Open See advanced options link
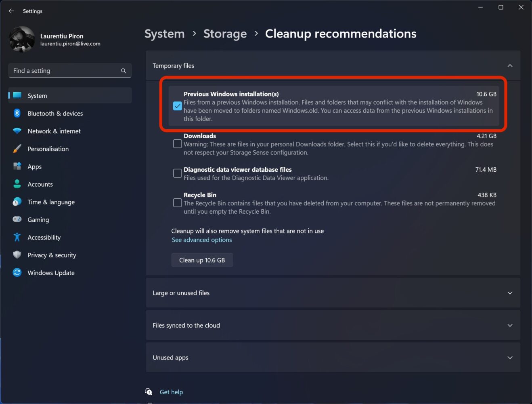This screenshot has height=404, width=532. click(x=201, y=240)
